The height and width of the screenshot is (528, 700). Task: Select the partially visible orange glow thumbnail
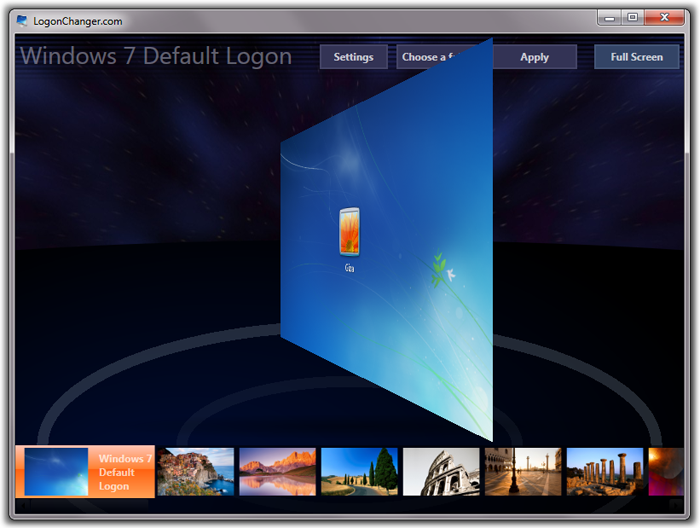click(x=666, y=472)
